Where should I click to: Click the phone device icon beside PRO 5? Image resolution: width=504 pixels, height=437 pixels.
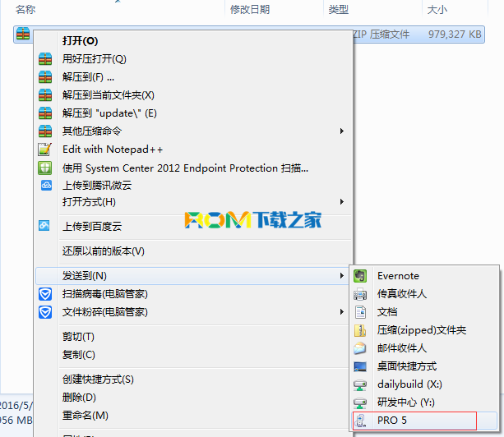(360, 421)
